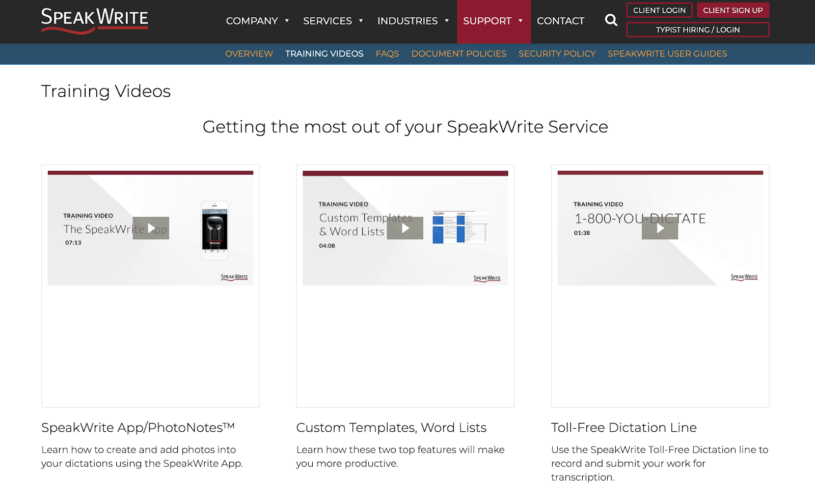Switch to the Overview sub-tab

pos(249,53)
